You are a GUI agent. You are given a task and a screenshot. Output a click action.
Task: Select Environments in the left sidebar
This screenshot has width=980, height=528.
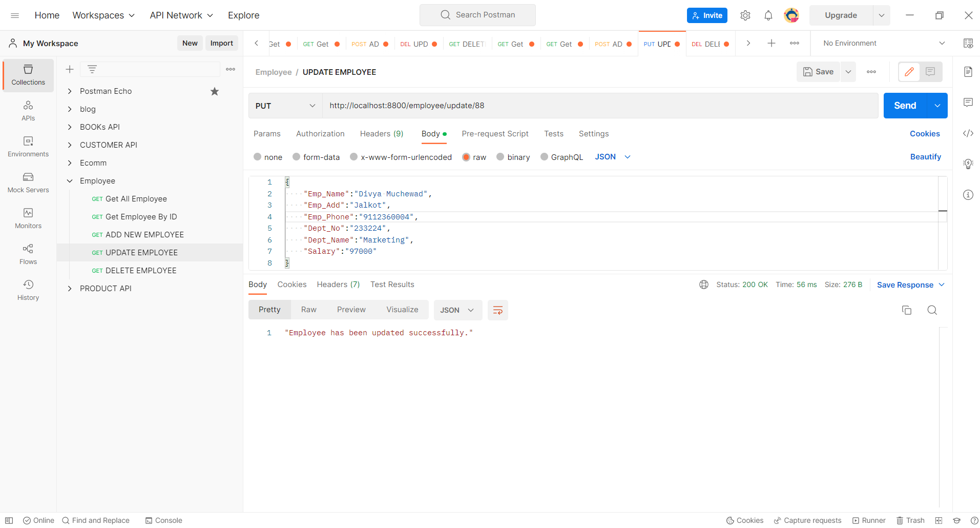click(28, 146)
